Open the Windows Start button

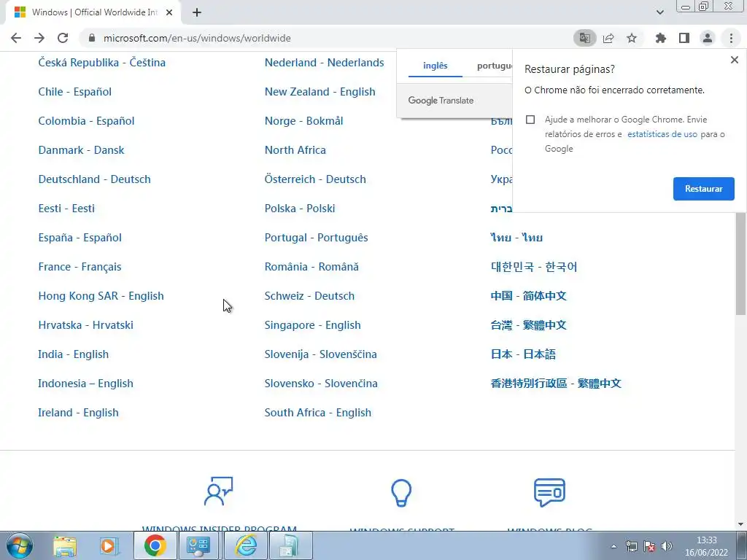point(20,545)
